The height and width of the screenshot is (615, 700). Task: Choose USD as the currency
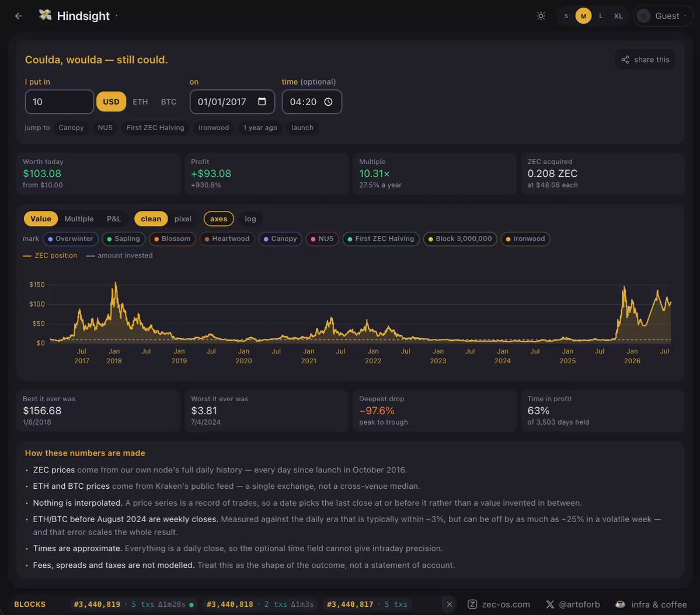[111, 102]
